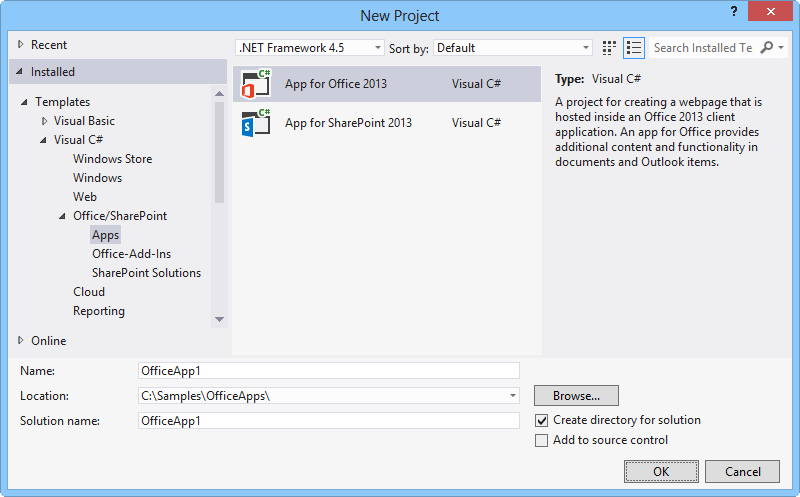This screenshot has height=497, width=800.
Task: Select Office-Add-Ins tree item
Action: pyautogui.click(x=132, y=254)
